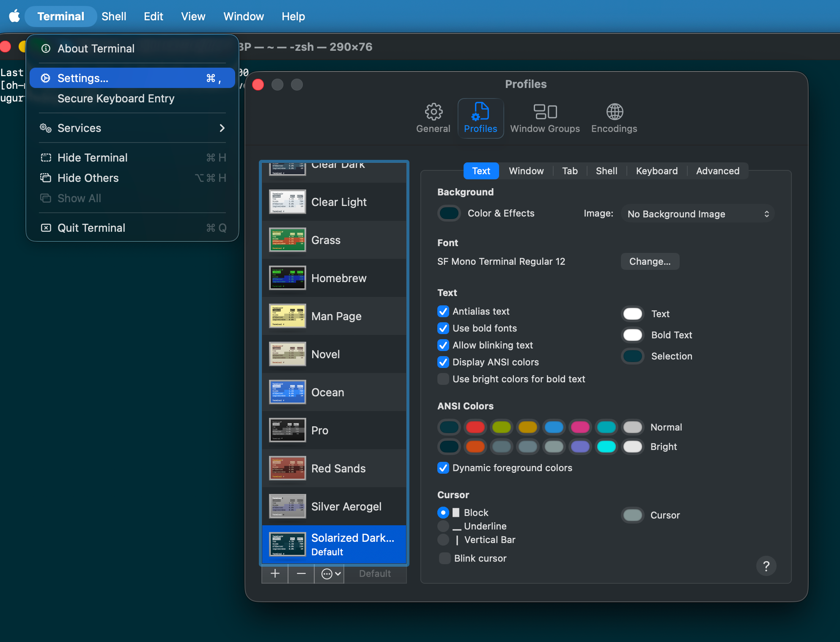Expand the profile actions ellipsis menu
This screenshot has width=840, height=642.
point(331,574)
